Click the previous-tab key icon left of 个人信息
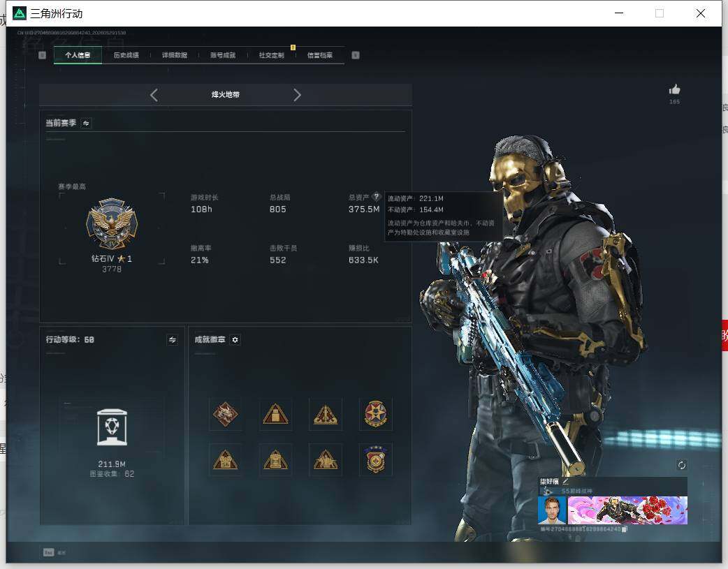The image size is (728, 569). coord(42,55)
